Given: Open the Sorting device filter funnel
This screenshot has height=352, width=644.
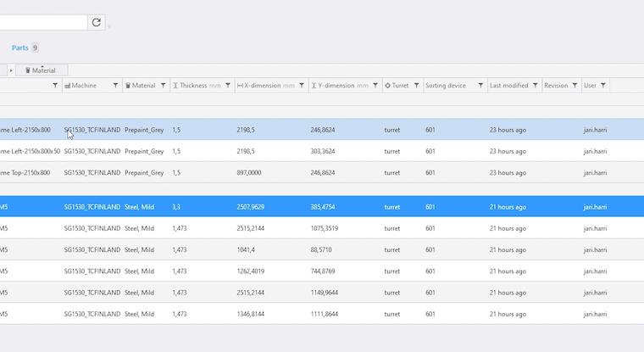Looking at the screenshot, I should click(480, 86).
